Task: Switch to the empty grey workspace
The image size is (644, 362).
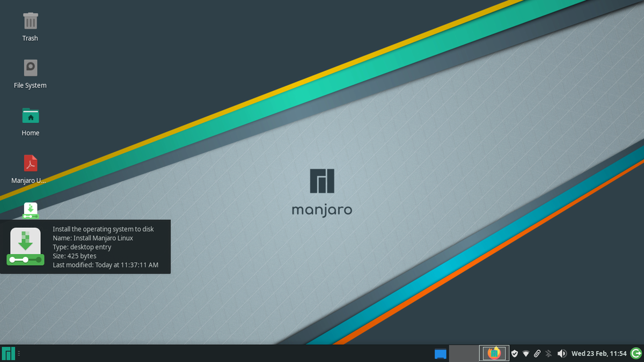Action: (464, 353)
